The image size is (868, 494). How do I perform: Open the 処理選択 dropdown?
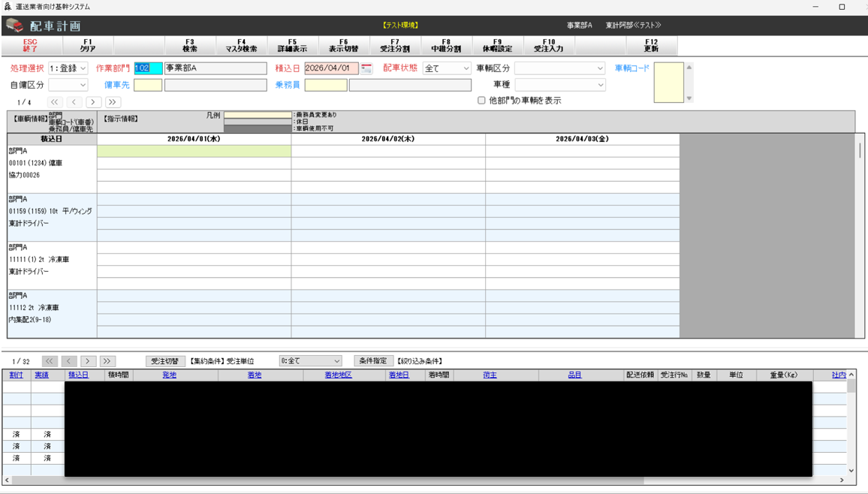(68, 68)
